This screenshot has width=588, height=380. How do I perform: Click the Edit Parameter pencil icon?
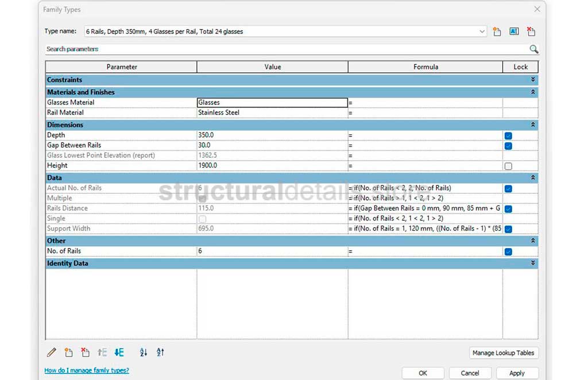(x=52, y=352)
